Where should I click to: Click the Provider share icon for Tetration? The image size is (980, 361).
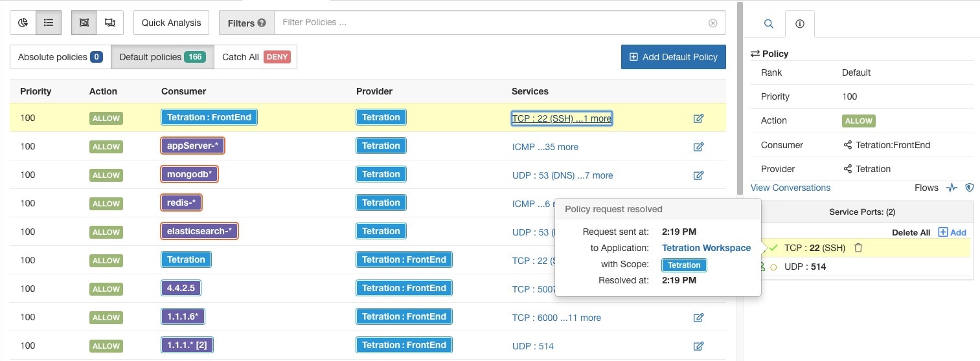pos(847,169)
